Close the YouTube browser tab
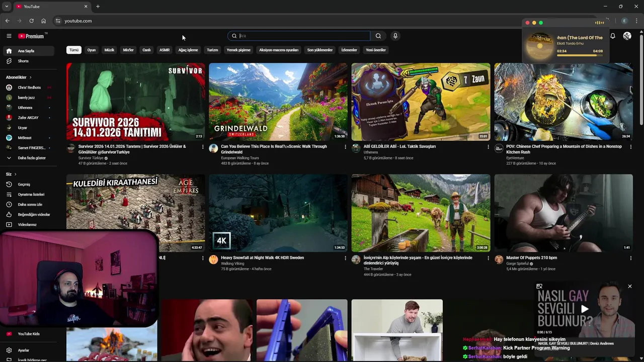The height and width of the screenshot is (362, 644). (x=86, y=7)
